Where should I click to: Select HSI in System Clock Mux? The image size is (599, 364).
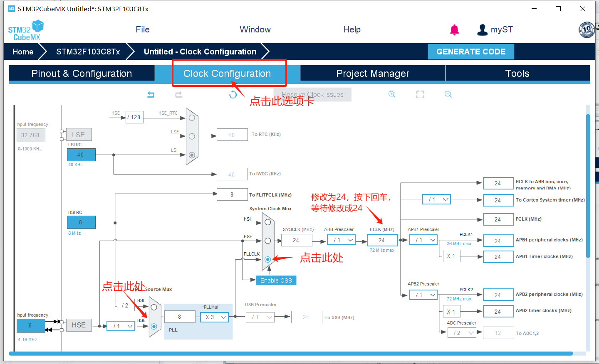coord(268,222)
